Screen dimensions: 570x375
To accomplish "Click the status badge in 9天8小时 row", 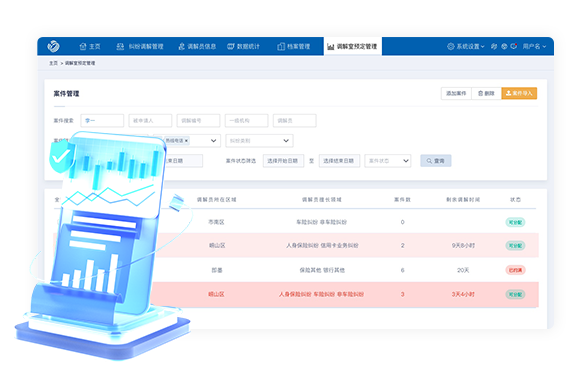I will point(515,246).
